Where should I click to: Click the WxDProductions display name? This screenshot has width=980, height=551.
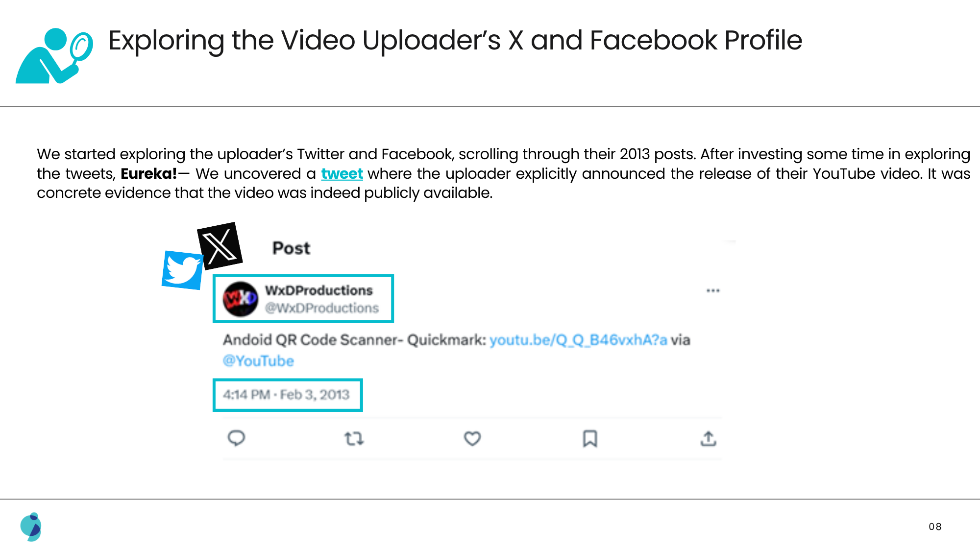pos(319,290)
